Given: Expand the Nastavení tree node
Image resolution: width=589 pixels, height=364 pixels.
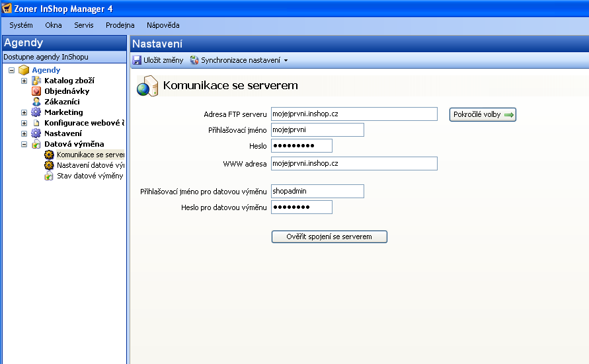Looking at the screenshot, I should click(x=24, y=133).
